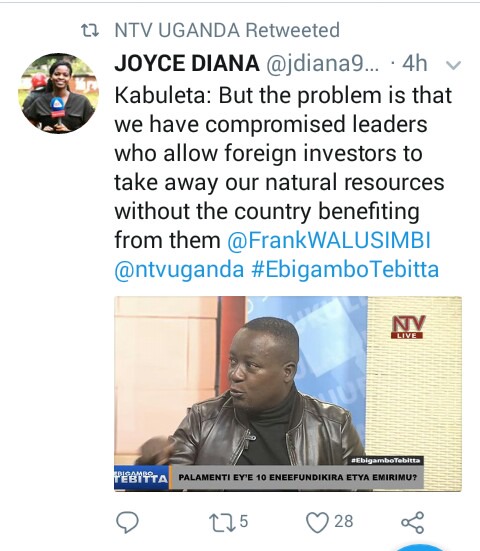Viewport: 480px width, 551px height.
Task: Tap the reply speech bubble icon
Action: tap(127, 522)
